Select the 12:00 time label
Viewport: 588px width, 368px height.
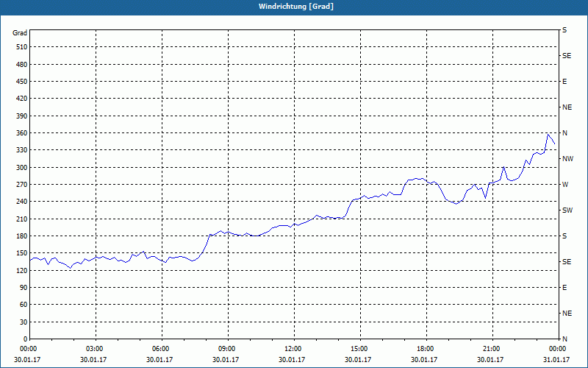pyautogui.click(x=292, y=349)
